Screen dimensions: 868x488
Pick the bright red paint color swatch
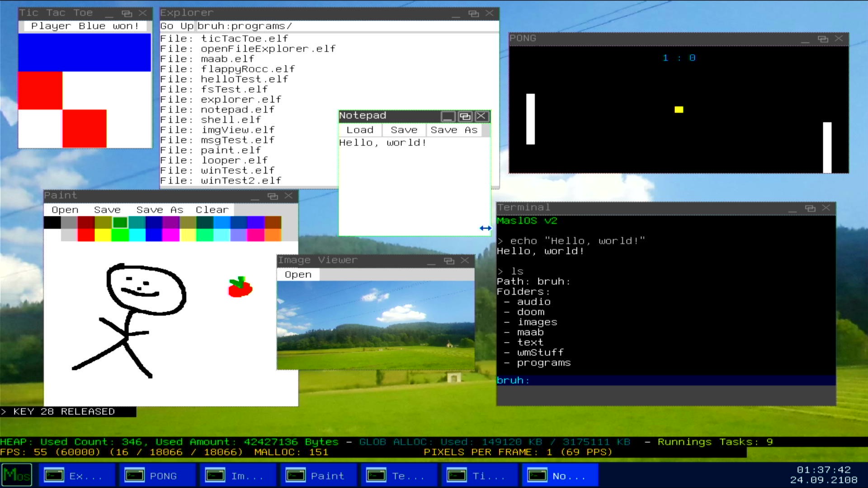click(x=86, y=235)
